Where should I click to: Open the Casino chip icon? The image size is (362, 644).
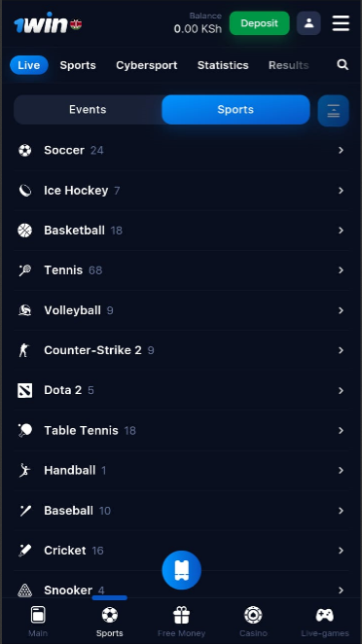coord(253,615)
